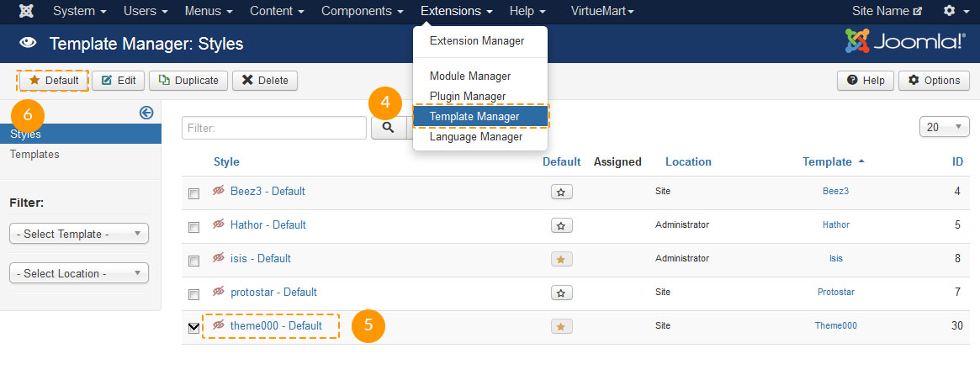Image resolution: width=980 pixels, height=380 pixels.
Task: Sort by the Location column header
Action: [x=688, y=162]
